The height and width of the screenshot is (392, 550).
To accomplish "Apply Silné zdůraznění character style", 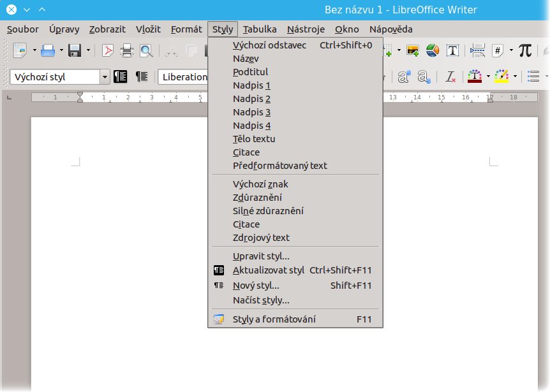I will [x=295, y=211].
